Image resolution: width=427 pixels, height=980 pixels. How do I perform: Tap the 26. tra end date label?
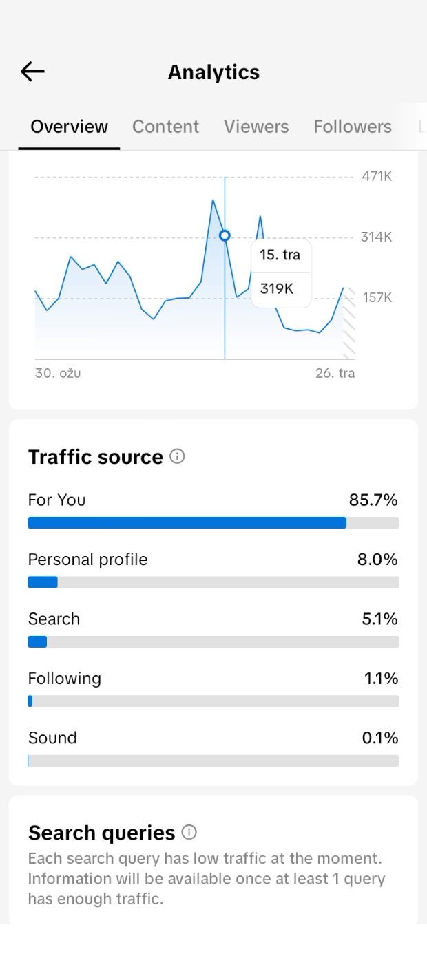(335, 374)
